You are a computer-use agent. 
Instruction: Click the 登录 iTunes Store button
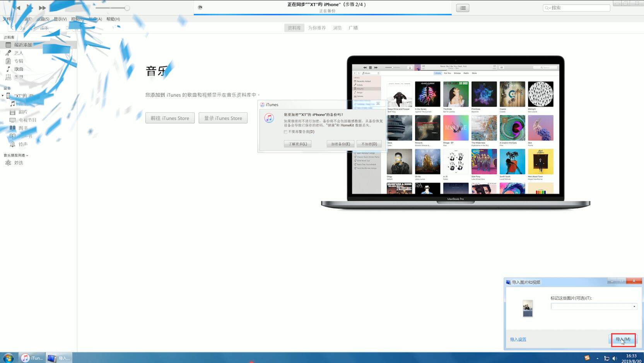pos(223,118)
